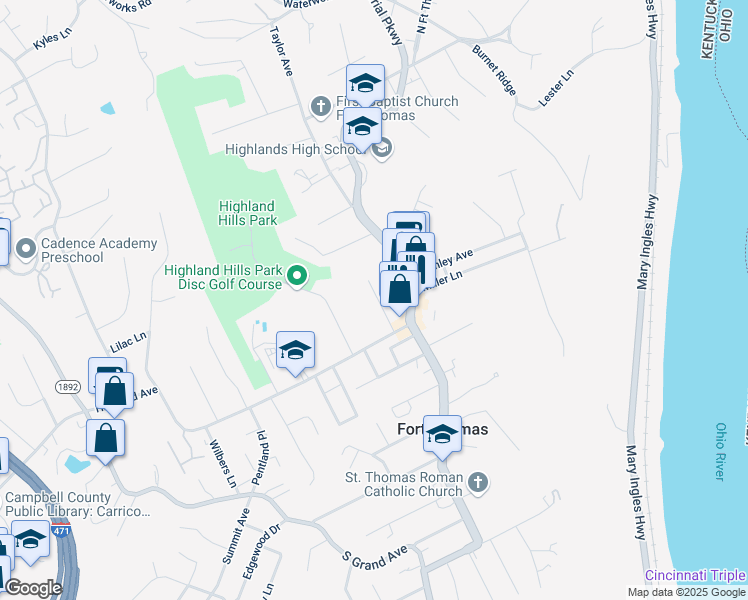The height and width of the screenshot is (600, 748).
Task: Click the school marker near Lilac Ln
Action: (x=295, y=352)
